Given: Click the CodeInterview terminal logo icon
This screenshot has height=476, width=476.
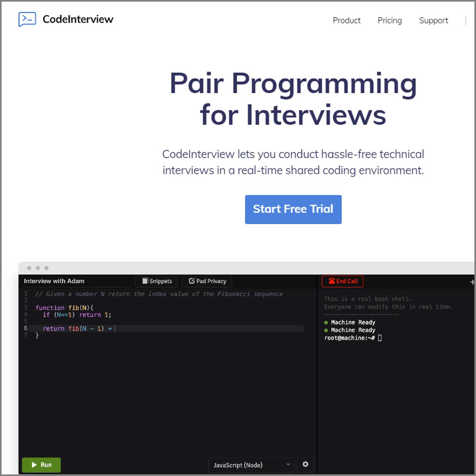Looking at the screenshot, I should (27, 19).
